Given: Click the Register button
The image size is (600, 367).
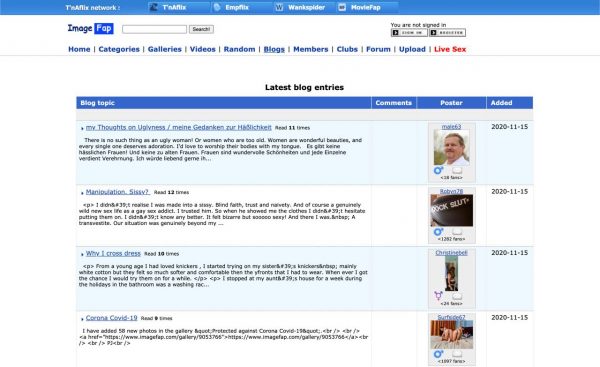Looking at the screenshot, I should 448,33.
